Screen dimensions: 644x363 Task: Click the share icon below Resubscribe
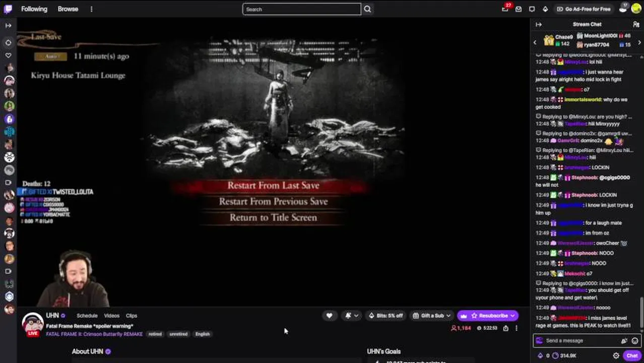coord(505,328)
